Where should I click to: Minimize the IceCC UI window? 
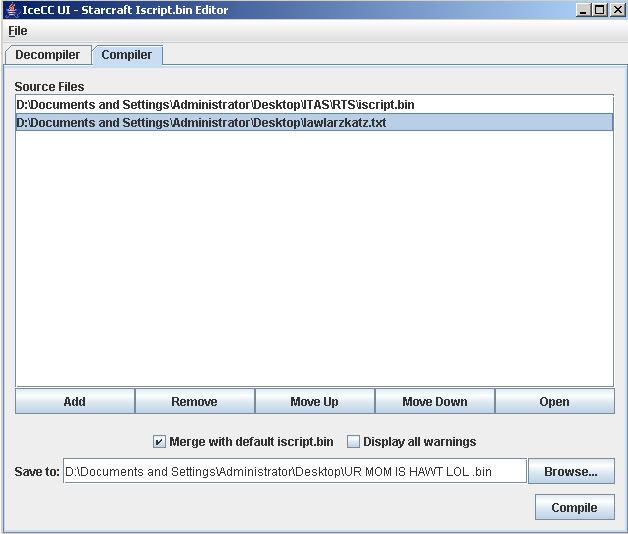pos(583,10)
